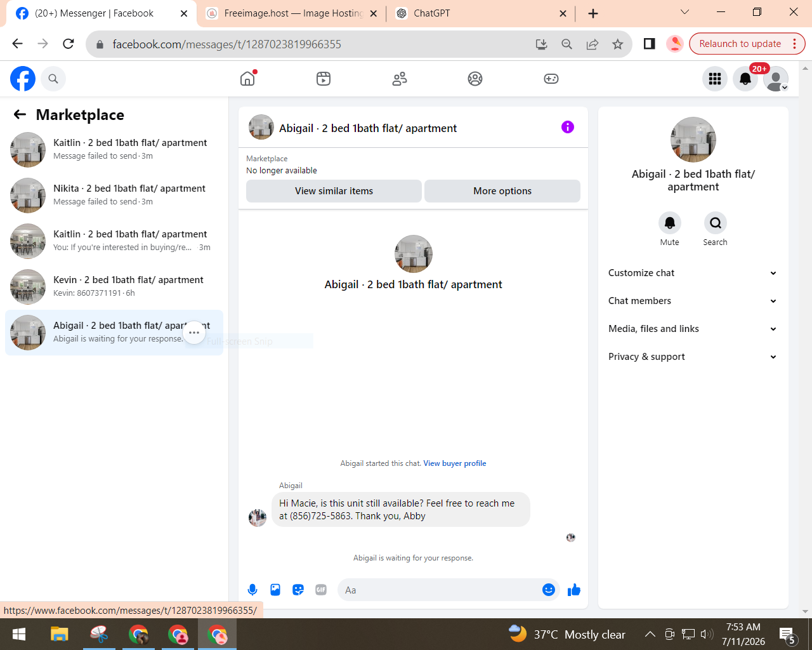Go to the Facebook Home feed icon
The width and height of the screenshot is (812, 650).
tap(247, 79)
